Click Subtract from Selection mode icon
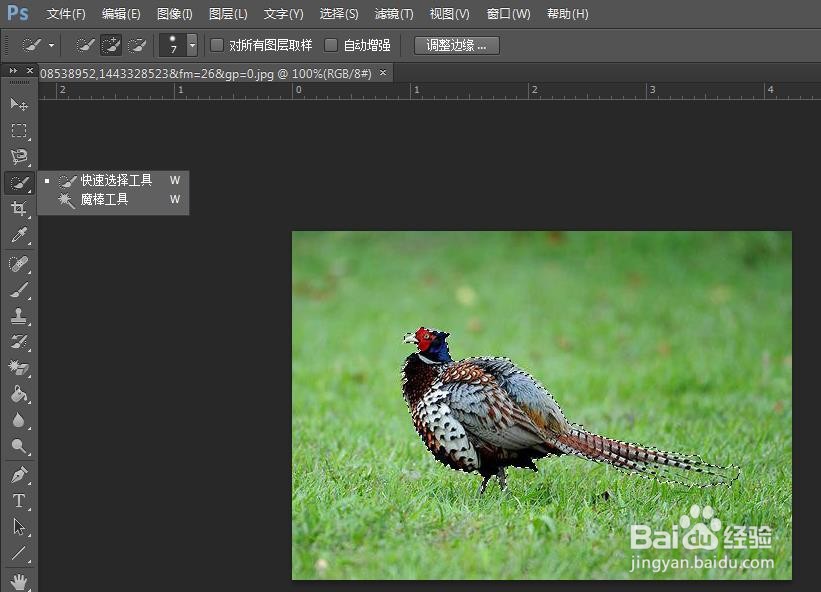Viewport: 821px width, 592px height. (137, 45)
